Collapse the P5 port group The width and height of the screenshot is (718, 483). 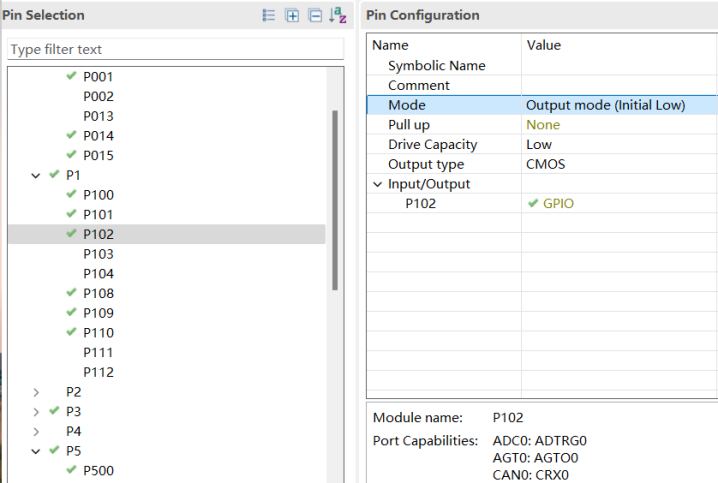click(36, 451)
